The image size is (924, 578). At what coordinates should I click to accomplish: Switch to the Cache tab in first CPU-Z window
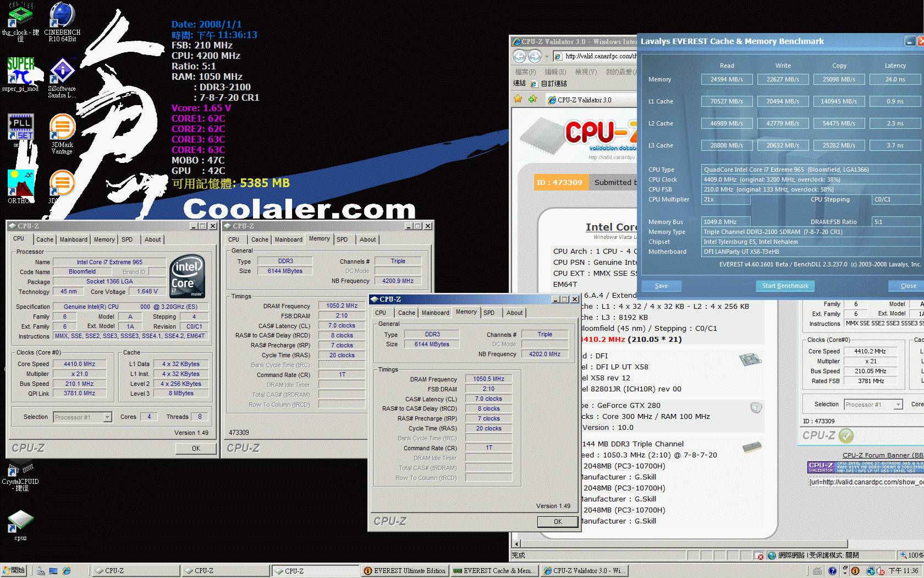point(45,239)
